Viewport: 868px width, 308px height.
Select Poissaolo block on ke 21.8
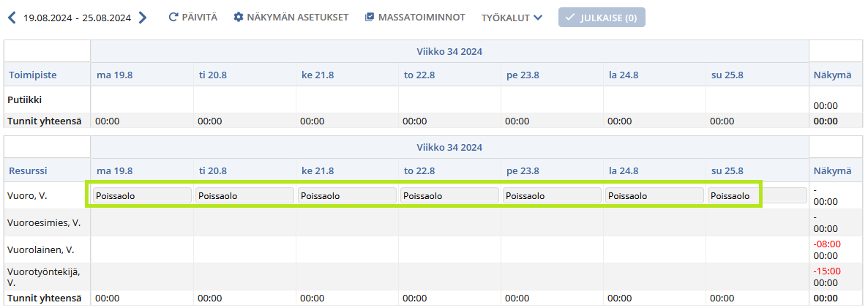(347, 195)
